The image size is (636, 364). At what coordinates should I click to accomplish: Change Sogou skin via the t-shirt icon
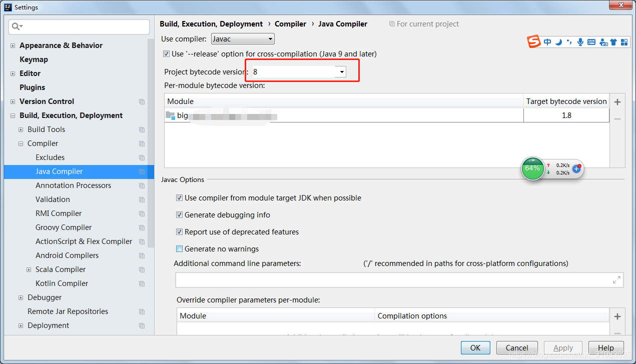(x=613, y=41)
